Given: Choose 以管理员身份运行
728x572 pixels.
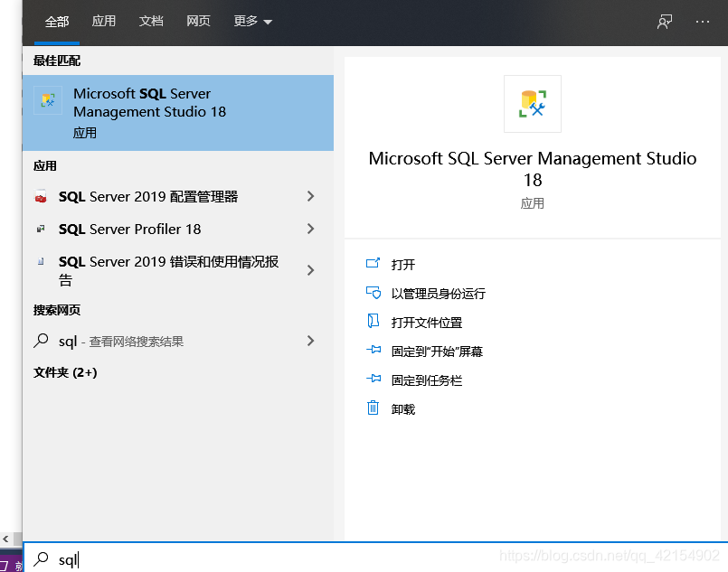Looking at the screenshot, I should click(439, 294).
